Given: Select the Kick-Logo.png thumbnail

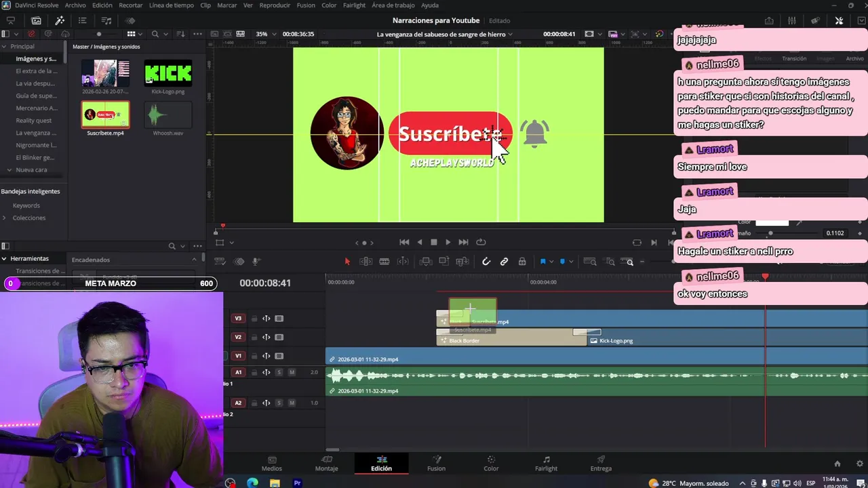Looking at the screenshot, I should [x=168, y=74].
